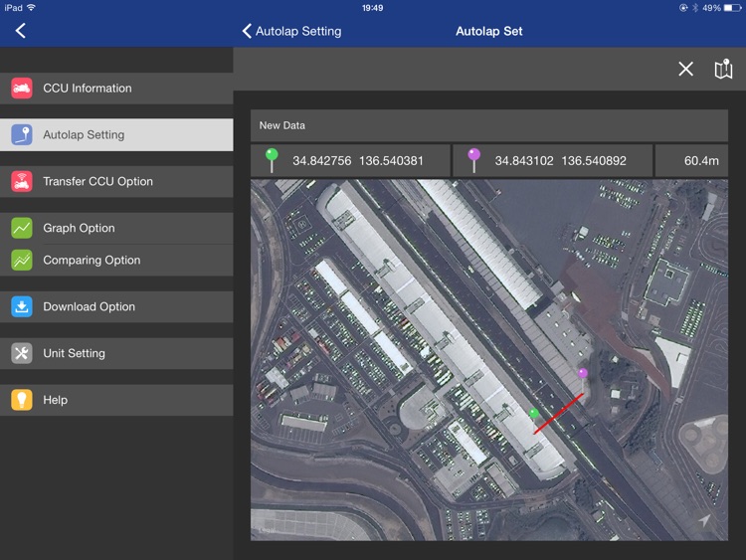
Task: Click the Transfer CCU Option icon
Action: [22, 181]
